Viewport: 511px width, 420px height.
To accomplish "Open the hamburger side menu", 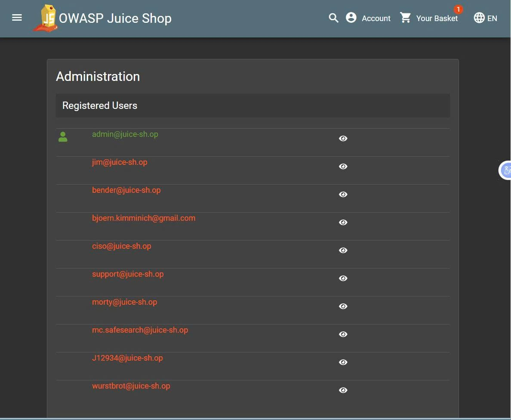I will 17,18.
